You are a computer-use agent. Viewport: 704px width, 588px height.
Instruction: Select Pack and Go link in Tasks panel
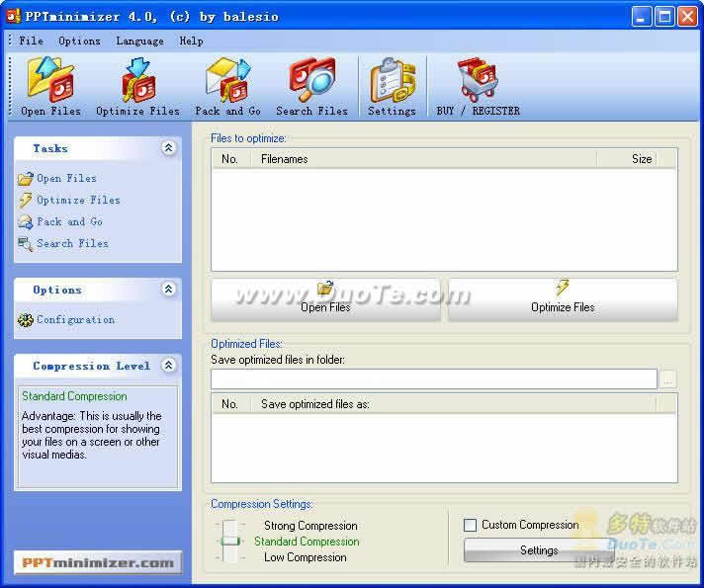pos(69,221)
